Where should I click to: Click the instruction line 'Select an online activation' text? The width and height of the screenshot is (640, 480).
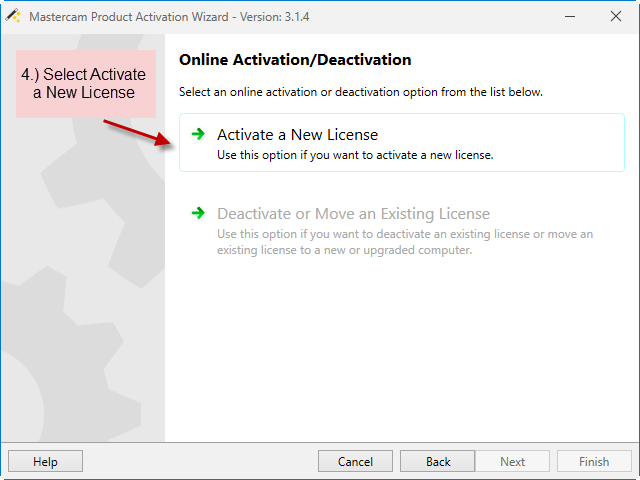click(361, 92)
